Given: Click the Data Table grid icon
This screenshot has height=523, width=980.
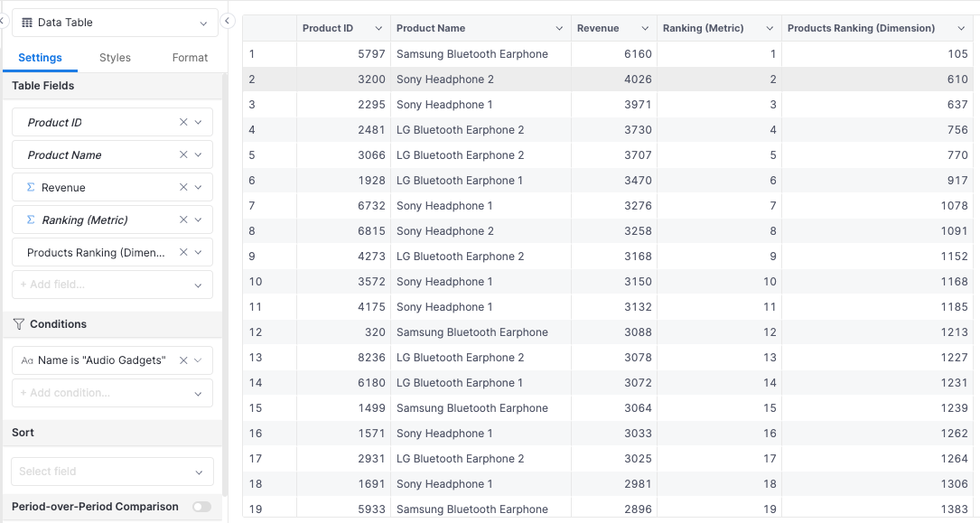Looking at the screenshot, I should [x=27, y=23].
